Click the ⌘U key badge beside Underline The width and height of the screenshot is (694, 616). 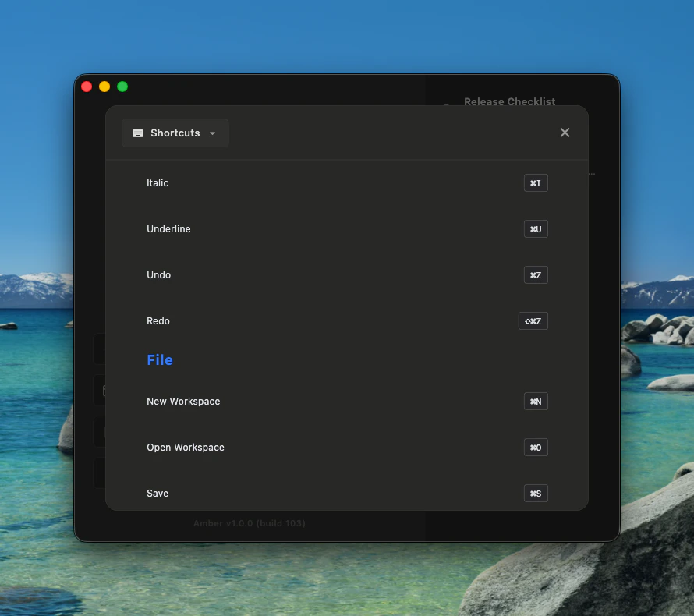[x=536, y=228]
